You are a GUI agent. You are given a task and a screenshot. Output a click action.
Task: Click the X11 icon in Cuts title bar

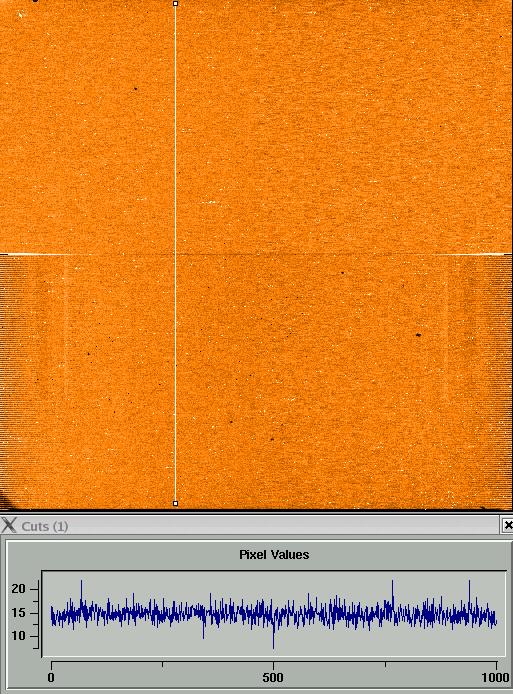[8, 525]
